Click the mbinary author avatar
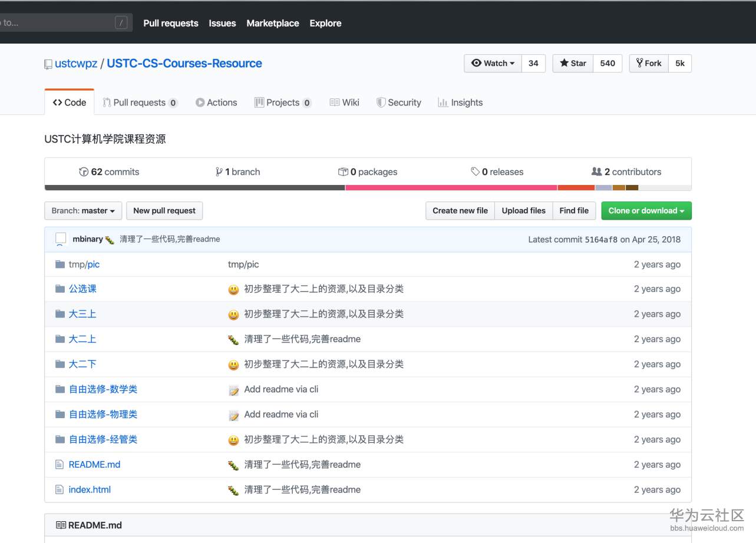Viewport: 756px width, 543px height. click(x=61, y=239)
